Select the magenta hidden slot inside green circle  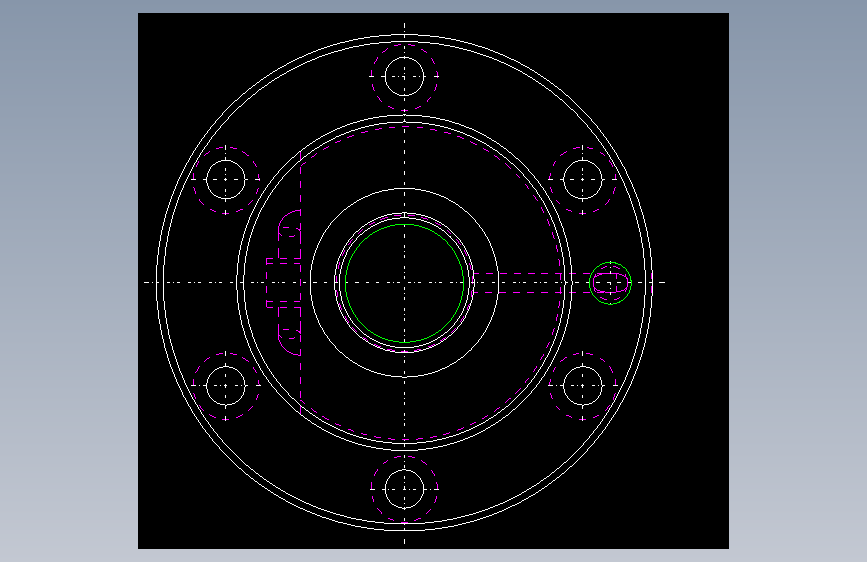[610, 283]
